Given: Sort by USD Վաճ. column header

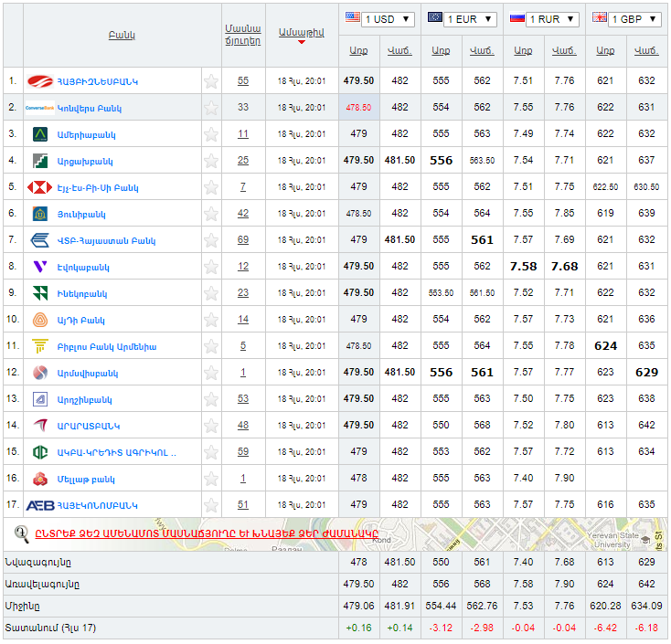Looking at the screenshot, I should click(399, 51).
